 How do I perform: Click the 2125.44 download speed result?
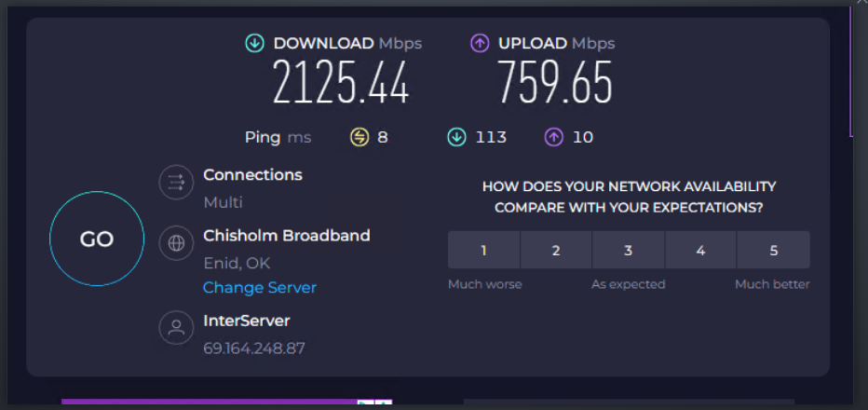click(x=341, y=84)
